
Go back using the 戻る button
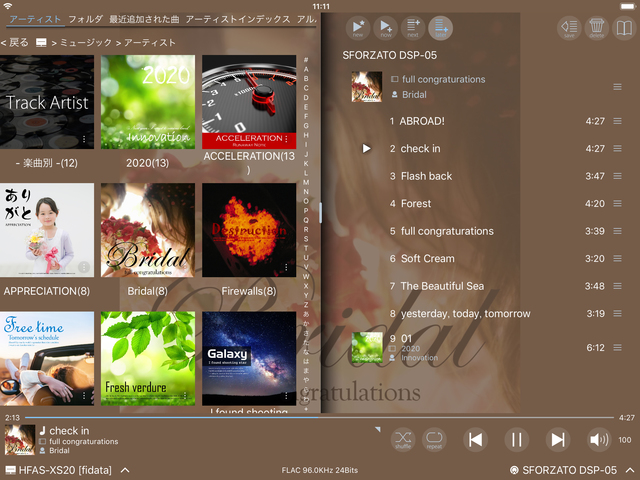coord(15,42)
